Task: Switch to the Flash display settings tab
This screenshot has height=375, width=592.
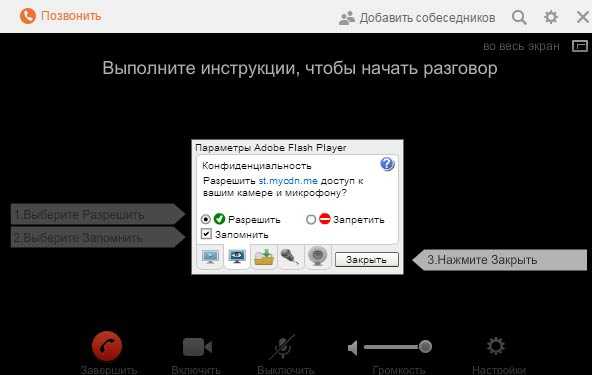Action: point(210,257)
